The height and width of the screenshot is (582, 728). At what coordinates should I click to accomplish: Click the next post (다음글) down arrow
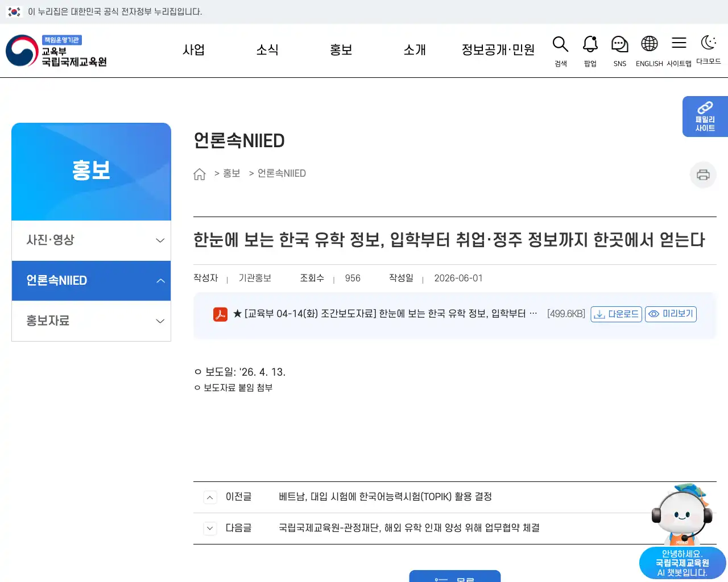coord(210,529)
